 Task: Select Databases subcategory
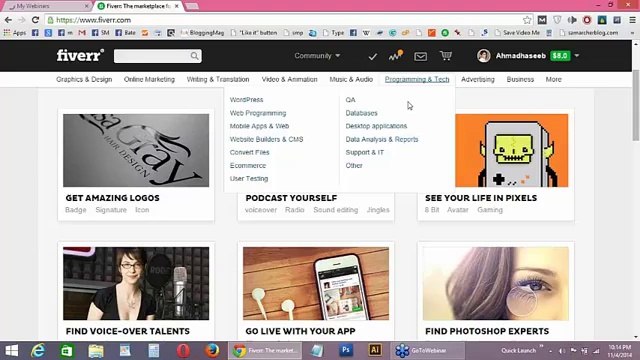361,113
